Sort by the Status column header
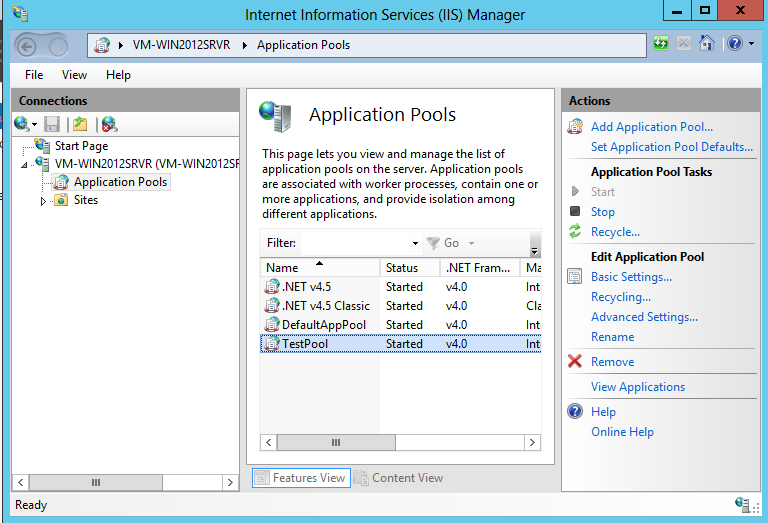 [x=410, y=268]
